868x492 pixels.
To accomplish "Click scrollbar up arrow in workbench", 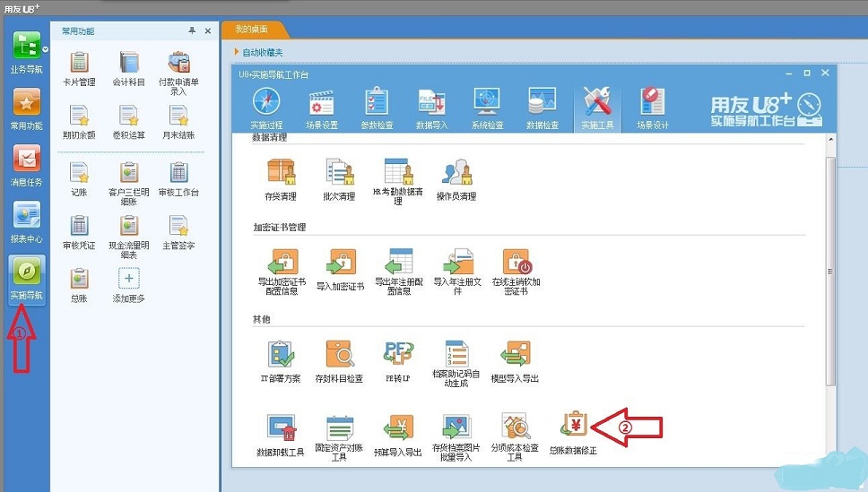I will point(830,140).
